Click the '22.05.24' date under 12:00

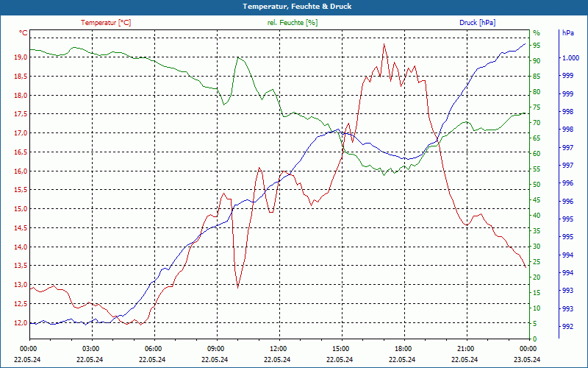(x=277, y=359)
